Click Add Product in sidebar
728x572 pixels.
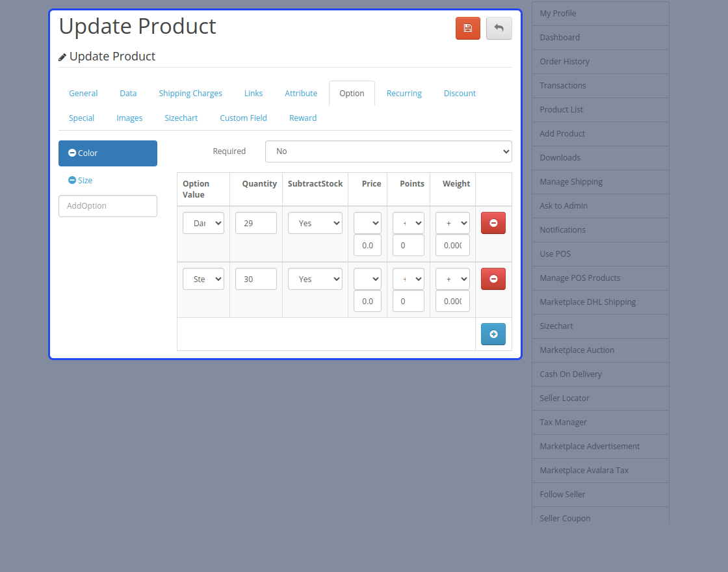click(601, 134)
